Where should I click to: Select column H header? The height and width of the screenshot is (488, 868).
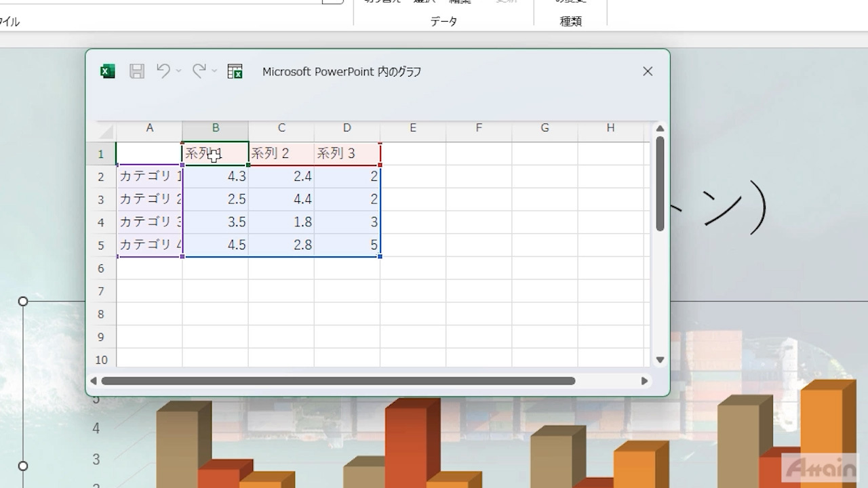point(610,128)
